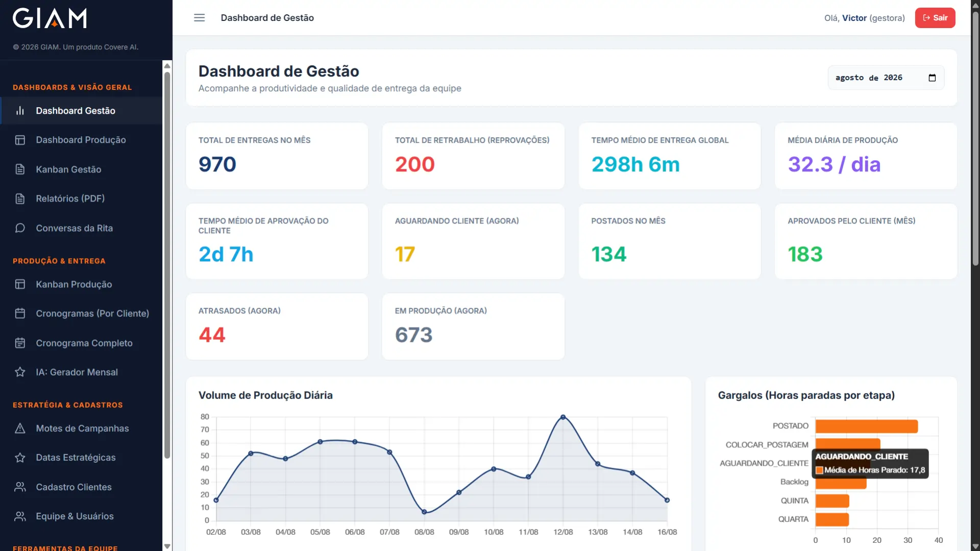Click the sidebar scrollbar up arrow
Viewport: 980px width, 551px height.
[x=167, y=66]
